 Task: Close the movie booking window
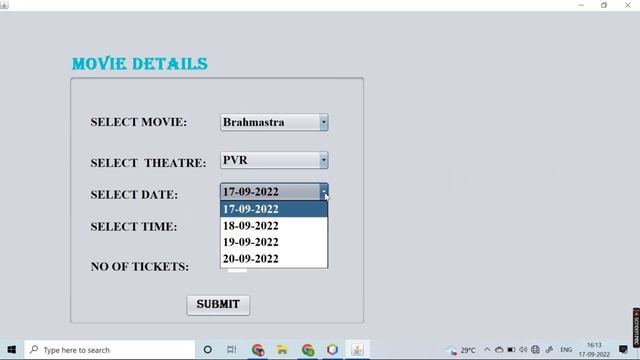[628, 5]
